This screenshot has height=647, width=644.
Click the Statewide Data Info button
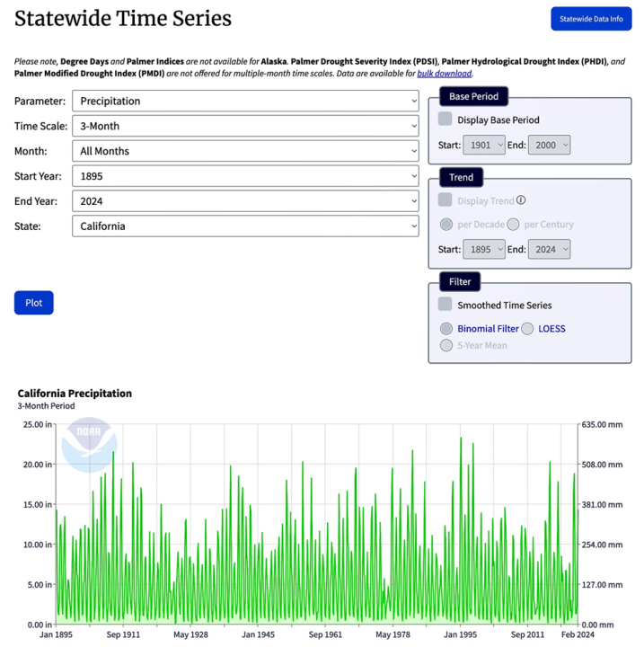click(591, 19)
